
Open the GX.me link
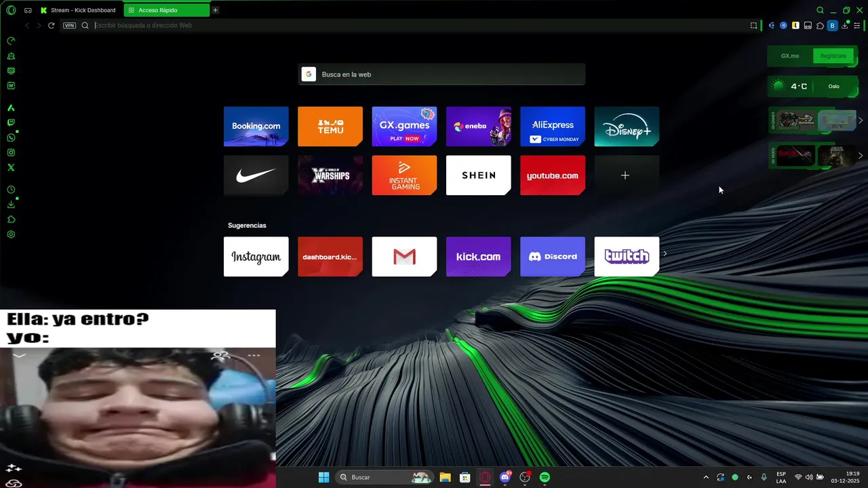click(790, 56)
